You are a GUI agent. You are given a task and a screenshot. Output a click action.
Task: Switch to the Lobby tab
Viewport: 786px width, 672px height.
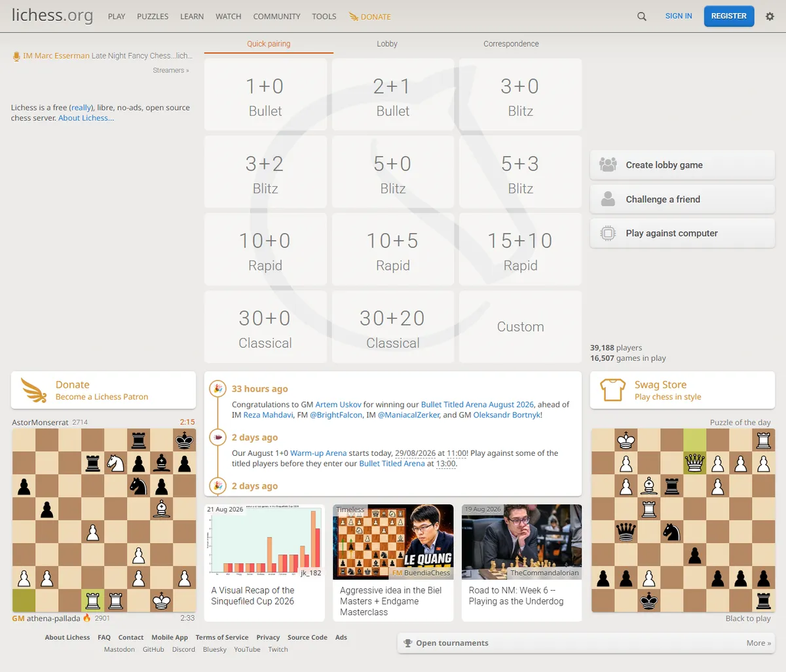point(387,44)
